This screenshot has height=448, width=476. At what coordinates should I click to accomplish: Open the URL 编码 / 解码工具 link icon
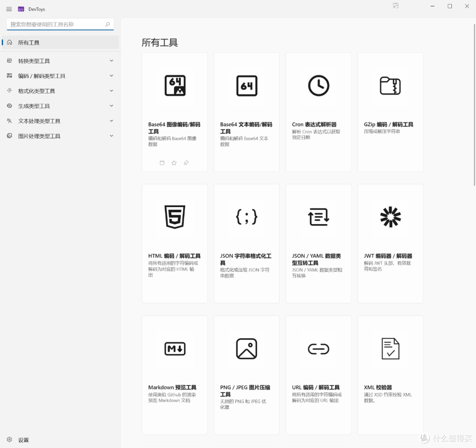[x=319, y=349]
